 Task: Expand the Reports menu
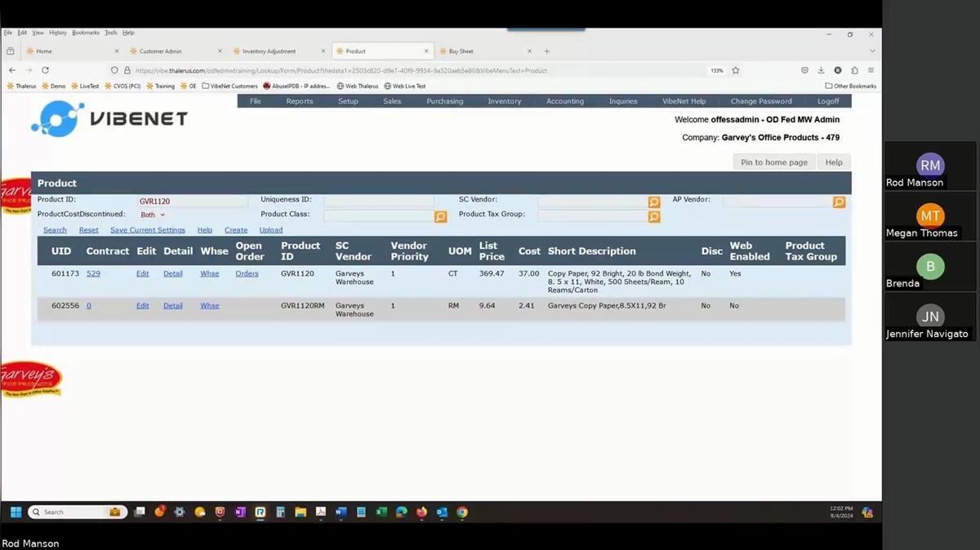tap(299, 101)
